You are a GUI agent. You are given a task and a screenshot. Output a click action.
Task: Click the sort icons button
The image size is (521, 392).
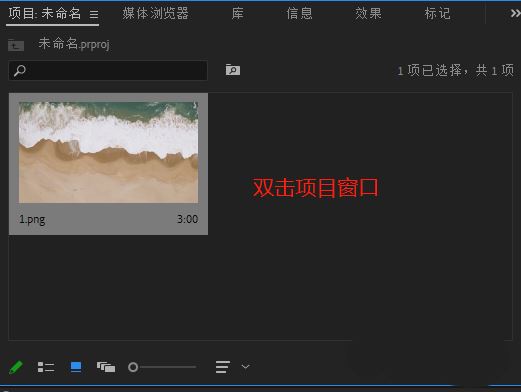(x=222, y=367)
